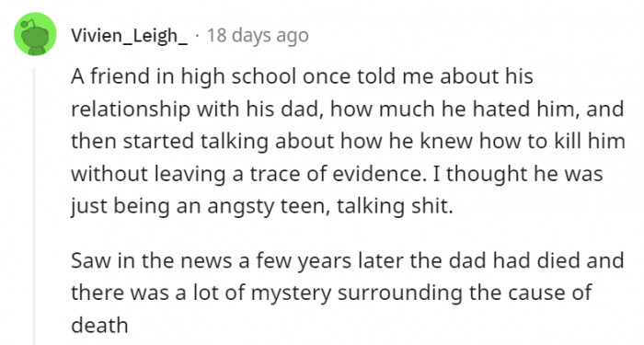Click the word "mystery" in the second paragraph
This screenshot has width=644, height=345.
pyautogui.click(x=291, y=294)
